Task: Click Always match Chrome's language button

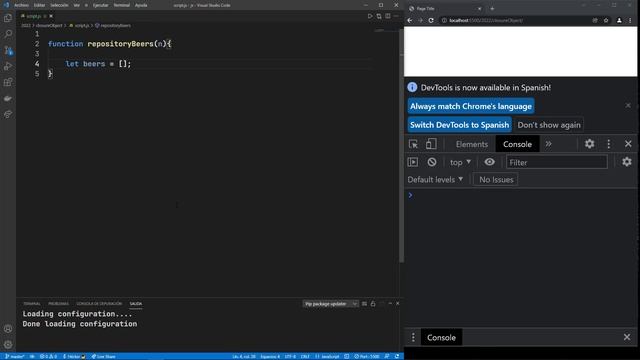Action: [x=471, y=106]
